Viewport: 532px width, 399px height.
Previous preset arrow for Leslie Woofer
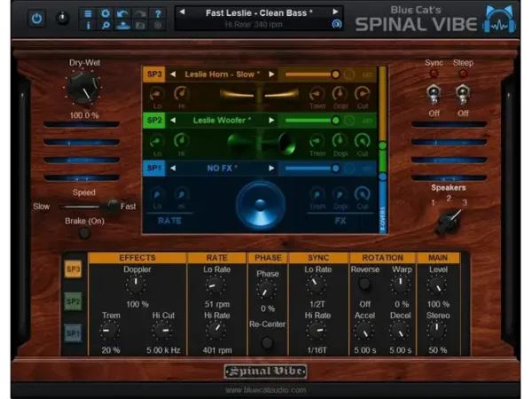point(173,121)
